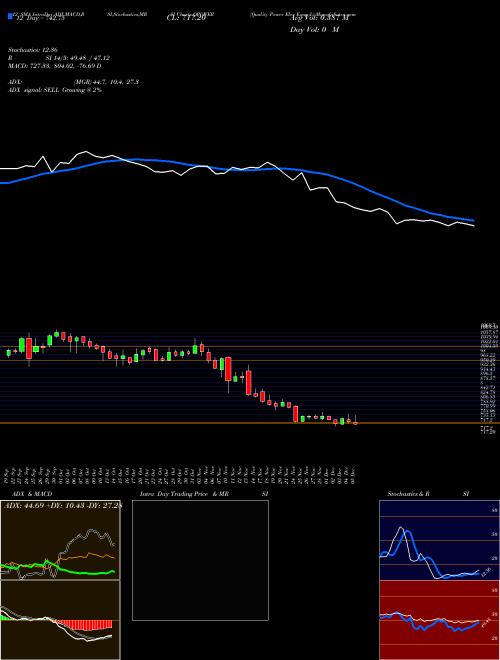500x660 pixels.
Task: Click the tall red candle near 24 Sep
Action: point(29,348)
